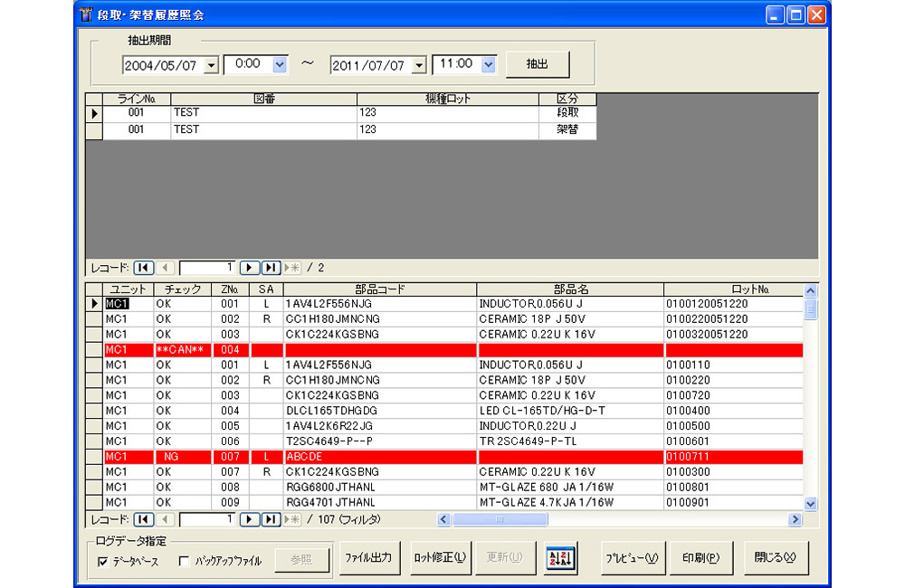905x588 pixels.
Task: Enable the バックアップファイル checkbox
Action: pyautogui.click(x=185, y=562)
